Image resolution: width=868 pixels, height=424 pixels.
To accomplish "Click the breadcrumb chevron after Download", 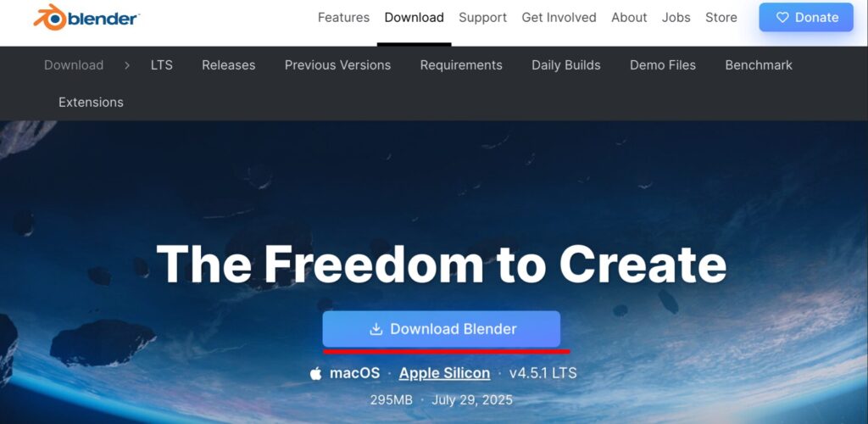I will click(x=127, y=65).
